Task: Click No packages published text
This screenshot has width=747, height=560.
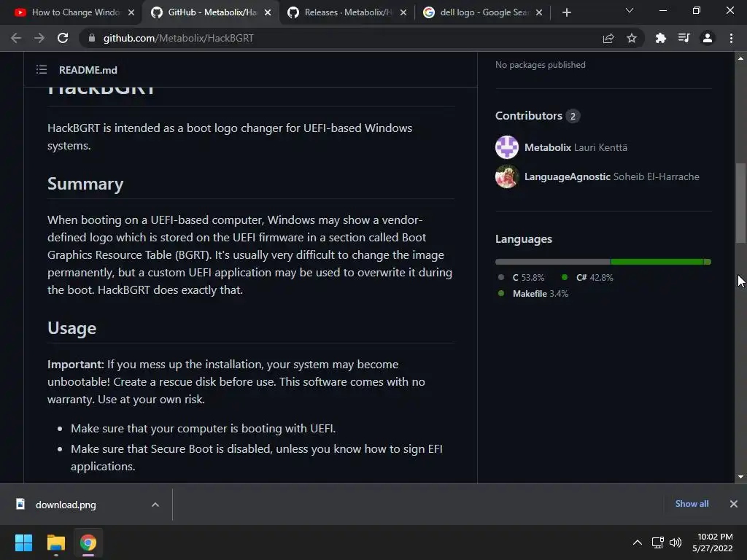Action: 541,65
